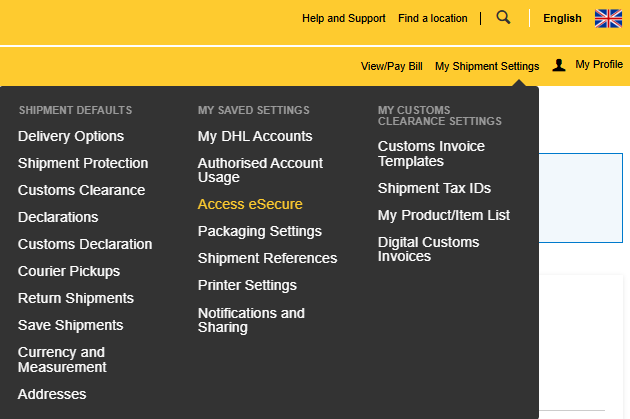Screen dimensions: 630x419
Task: Click the My Saved Settings heading
Action: click(254, 110)
